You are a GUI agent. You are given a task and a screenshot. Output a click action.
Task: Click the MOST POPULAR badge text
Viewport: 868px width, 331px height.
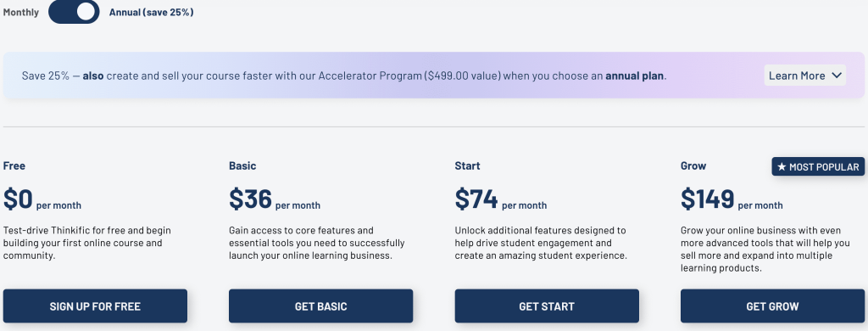(x=824, y=167)
